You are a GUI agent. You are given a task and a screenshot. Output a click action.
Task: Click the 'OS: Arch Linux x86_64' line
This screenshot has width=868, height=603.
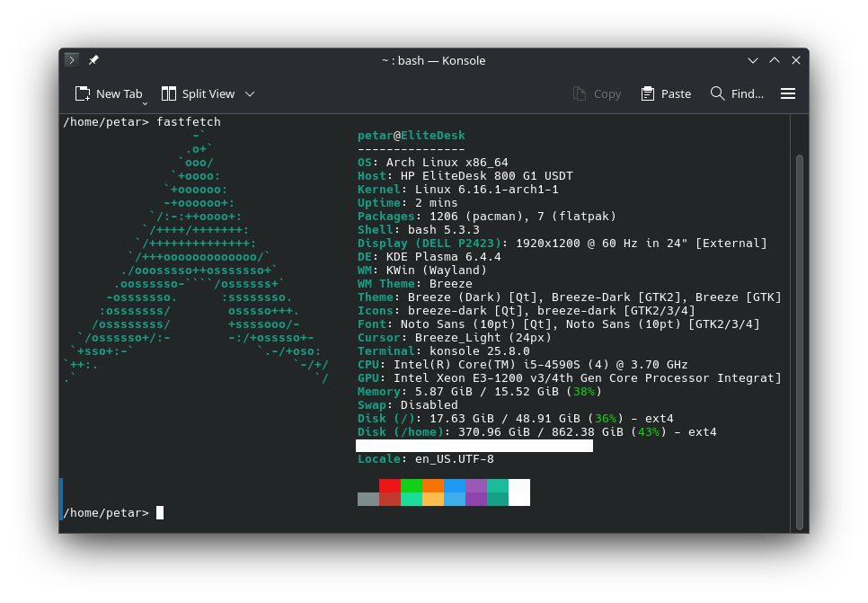433,163
